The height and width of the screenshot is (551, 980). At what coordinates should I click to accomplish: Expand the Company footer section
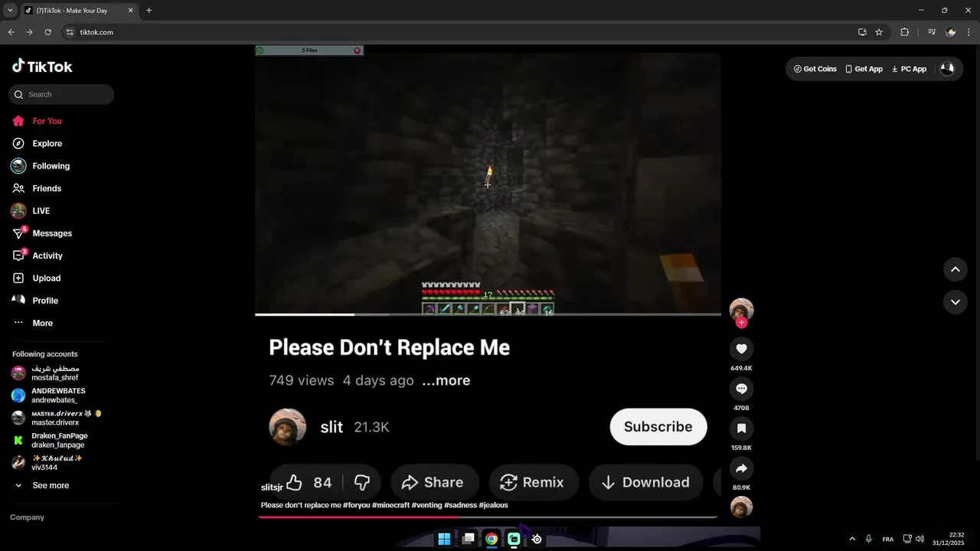[x=27, y=517]
